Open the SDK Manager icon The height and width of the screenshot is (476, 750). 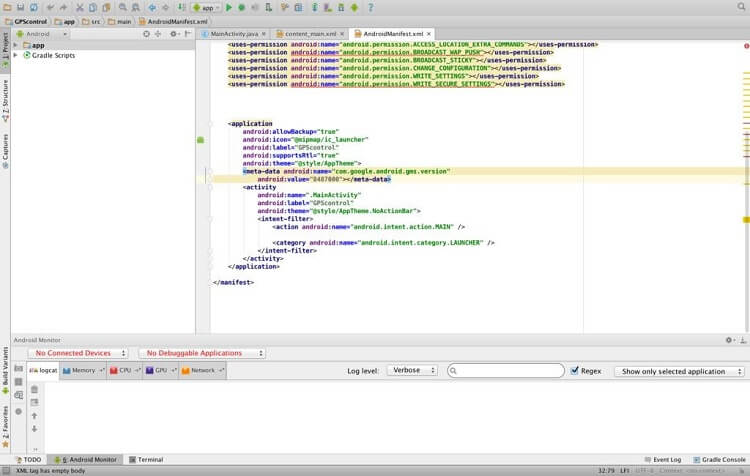tap(341, 7)
